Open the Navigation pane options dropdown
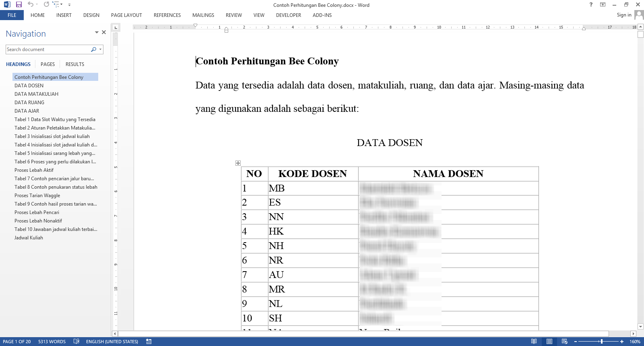This screenshot has height=346, width=644. (97, 33)
